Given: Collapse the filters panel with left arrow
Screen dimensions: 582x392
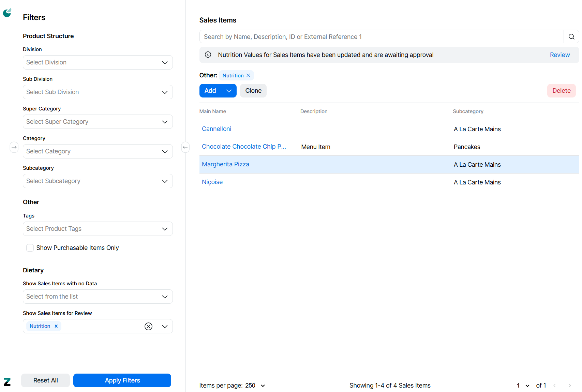Looking at the screenshot, I should (x=185, y=147).
